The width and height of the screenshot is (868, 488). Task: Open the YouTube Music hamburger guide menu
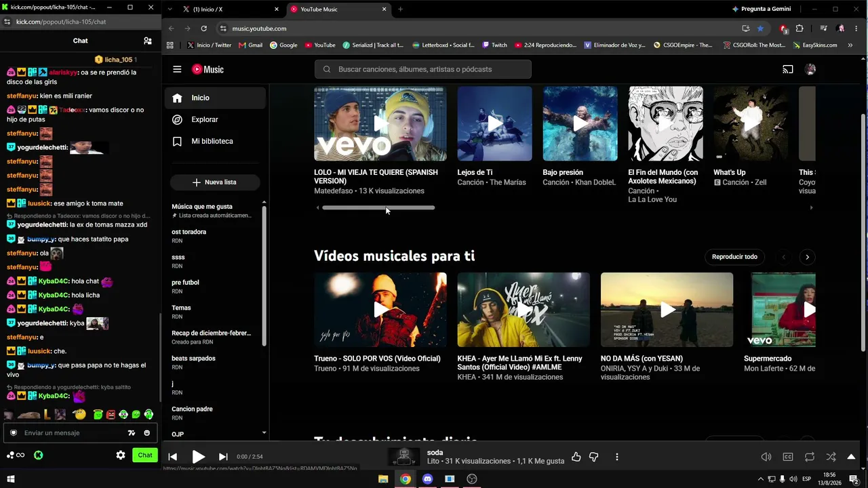pos(177,69)
